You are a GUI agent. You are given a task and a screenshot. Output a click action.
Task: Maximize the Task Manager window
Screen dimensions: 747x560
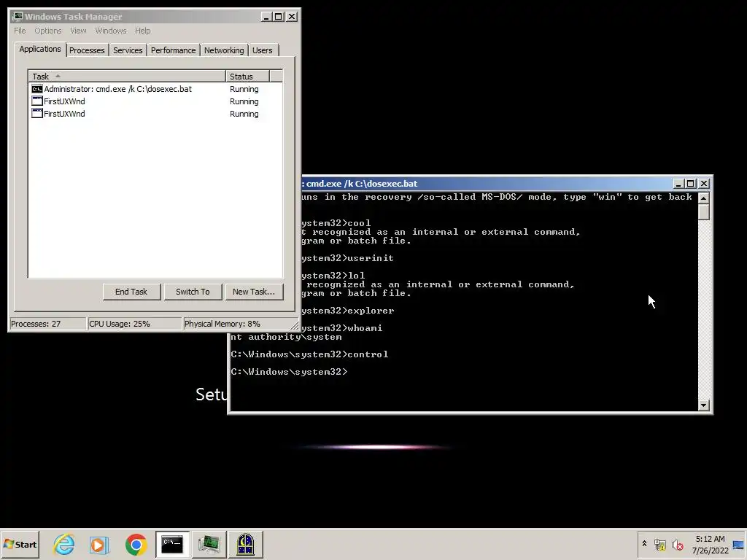point(279,17)
